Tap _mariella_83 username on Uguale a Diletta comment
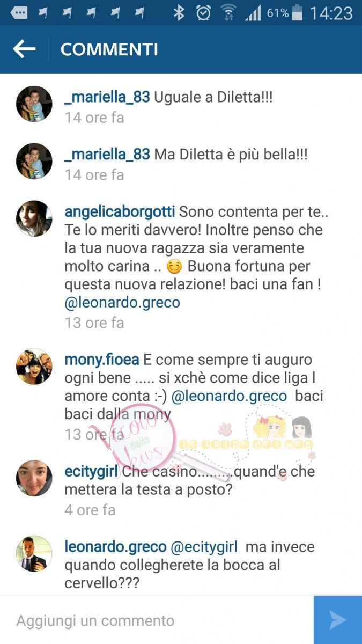This screenshot has height=644, width=362. (107, 98)
